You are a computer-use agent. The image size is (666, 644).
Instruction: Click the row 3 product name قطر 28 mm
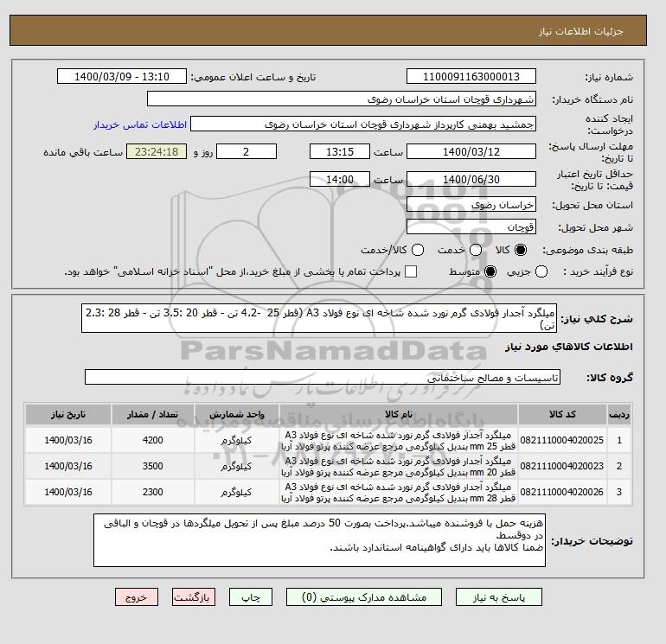pos(399,493)
